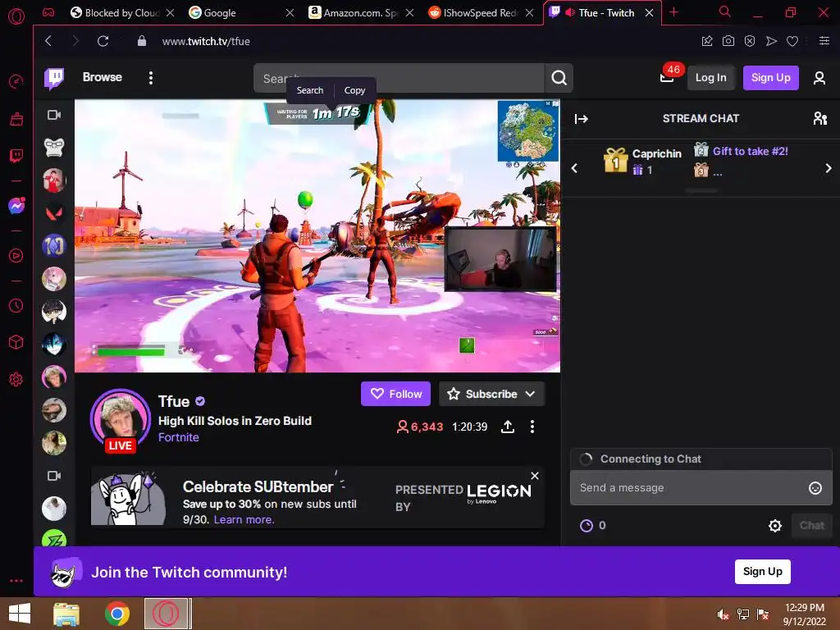Click the header Sign Up button

click(770, 78)
